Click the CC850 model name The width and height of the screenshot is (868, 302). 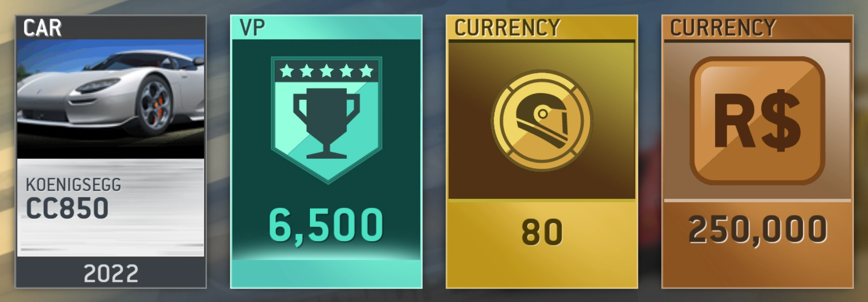coord(67,208)
